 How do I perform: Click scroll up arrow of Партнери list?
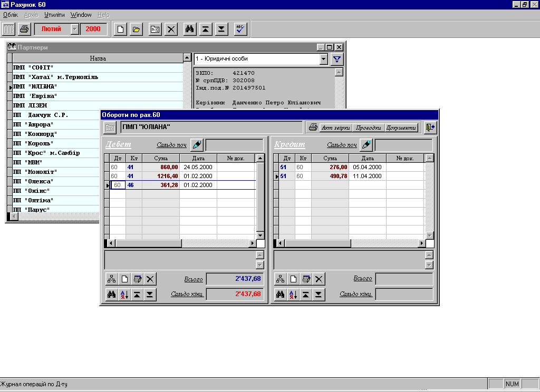click(x=187, y=57)
